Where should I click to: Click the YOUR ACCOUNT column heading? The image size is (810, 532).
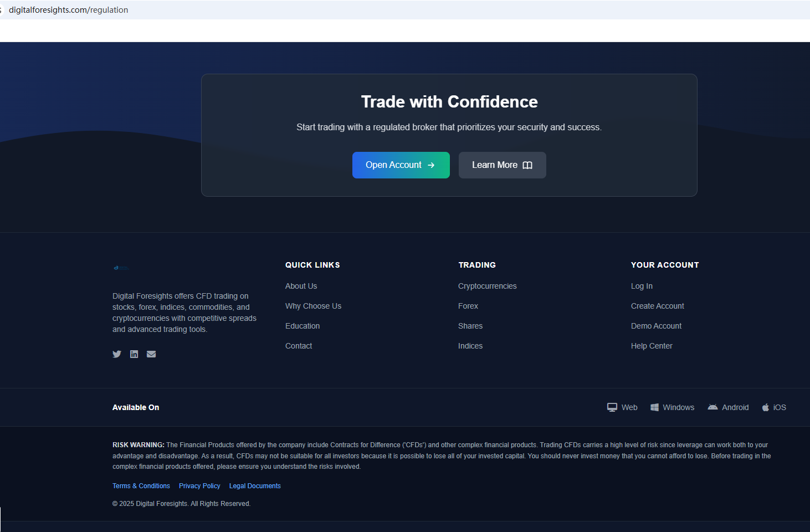click(x=665, y=265)
